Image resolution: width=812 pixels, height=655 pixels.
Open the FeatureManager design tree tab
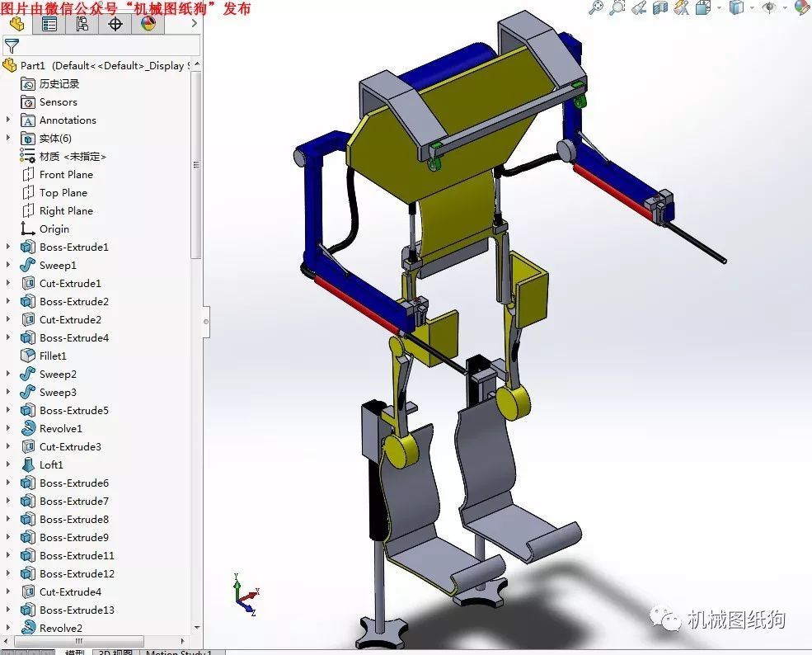click(16, 24)
